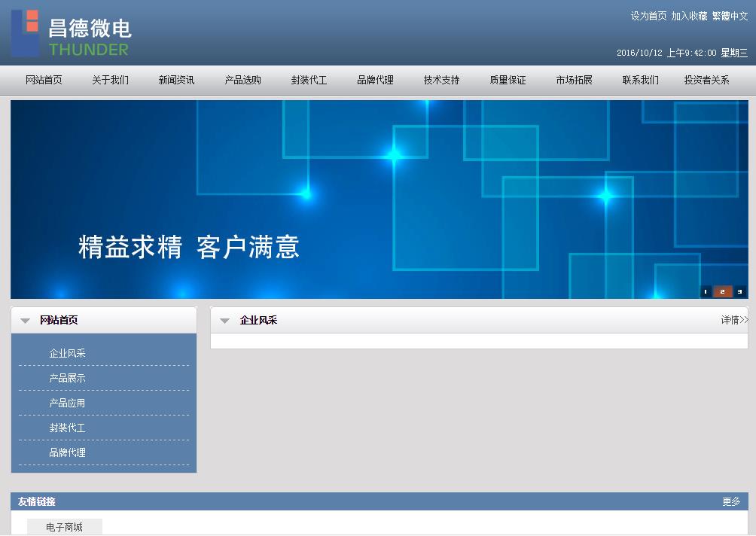Viewport: 756px width, 536px height.
Task: Go to 投资者关系 page
Action: click(x=707, y=80)
